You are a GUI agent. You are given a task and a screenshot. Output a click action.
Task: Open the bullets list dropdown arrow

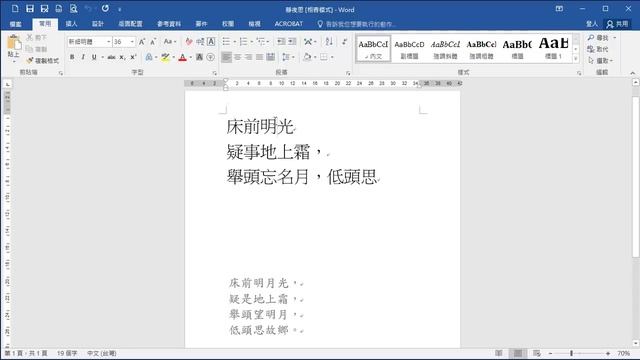[235, 42]
